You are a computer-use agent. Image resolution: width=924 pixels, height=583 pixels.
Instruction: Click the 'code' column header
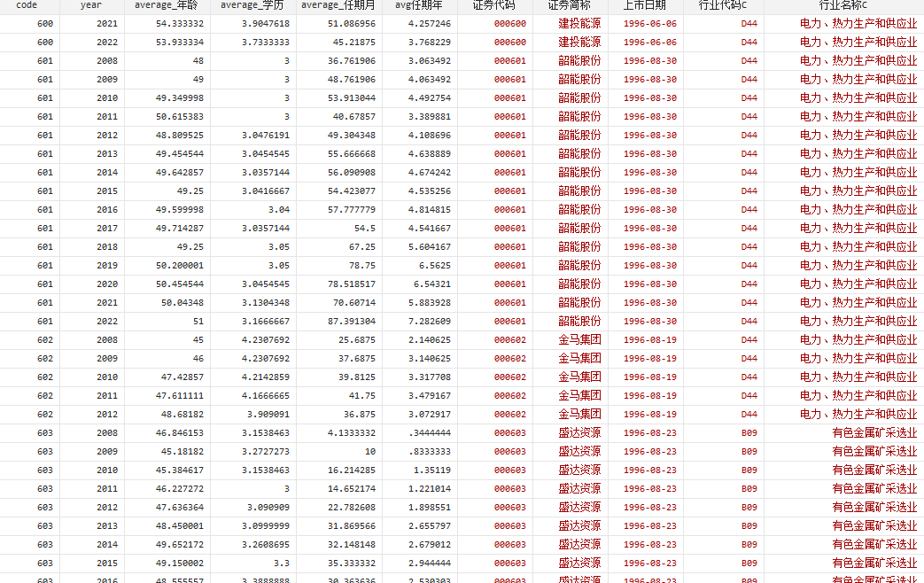pos(27,5)
